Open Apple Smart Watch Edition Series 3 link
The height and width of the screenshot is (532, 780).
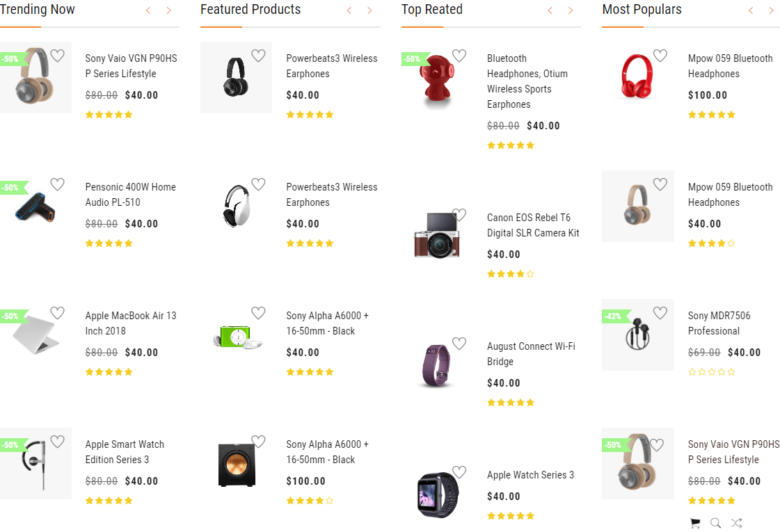click(x=125, y=452)
